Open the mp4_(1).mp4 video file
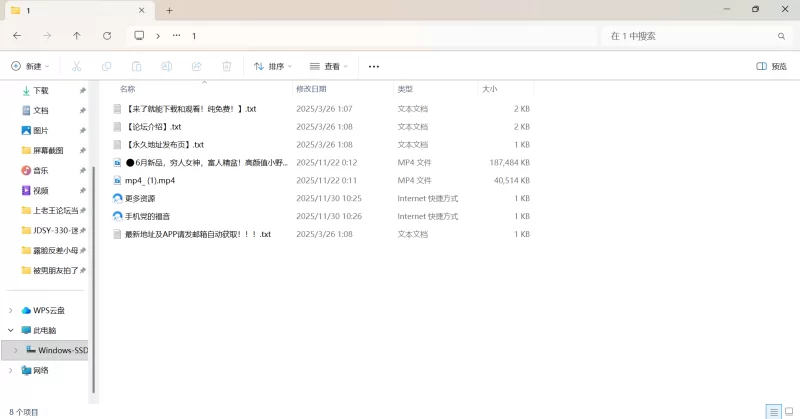 pyautogui.click(x=150, y=180)
